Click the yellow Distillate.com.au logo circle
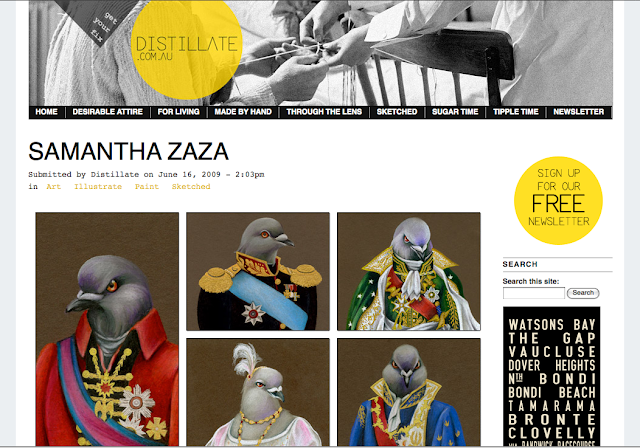This screenshot has width=640, height=448. click(x=187, y=49)
